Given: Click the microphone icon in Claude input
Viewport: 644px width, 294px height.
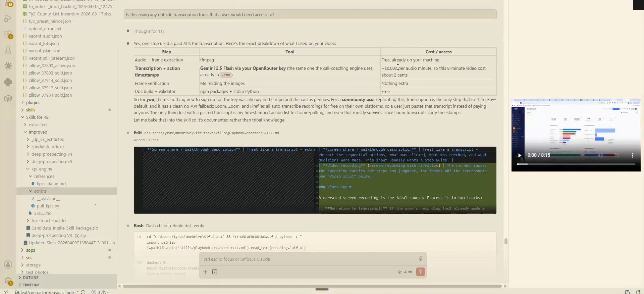Looking at the screenshot, I should [x=420, y=259].
